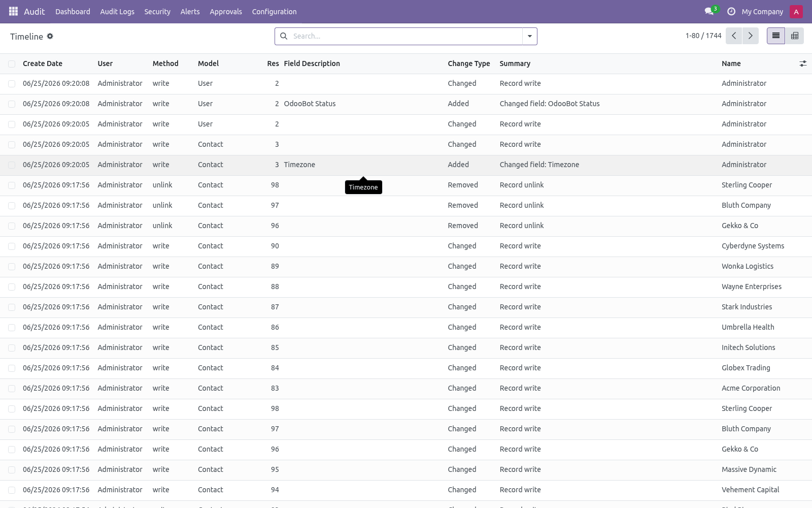
Task: Go to previous page of records
Action: [x=734, y=36]
